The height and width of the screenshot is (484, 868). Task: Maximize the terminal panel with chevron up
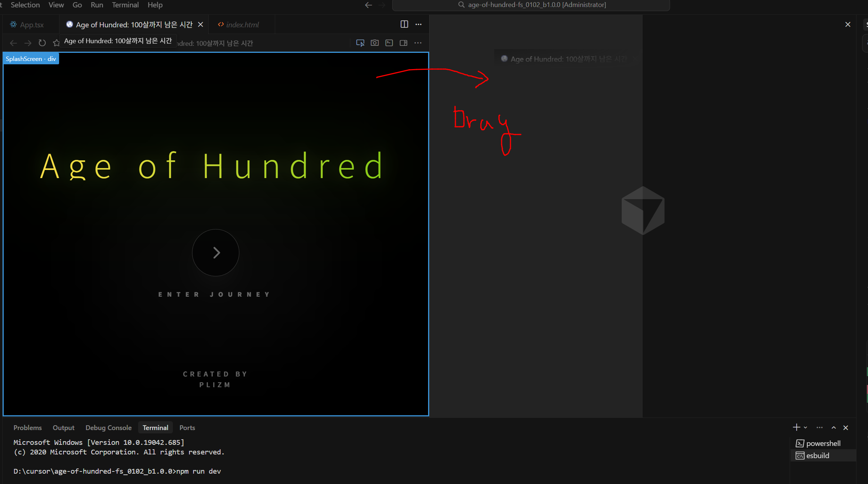834,427
